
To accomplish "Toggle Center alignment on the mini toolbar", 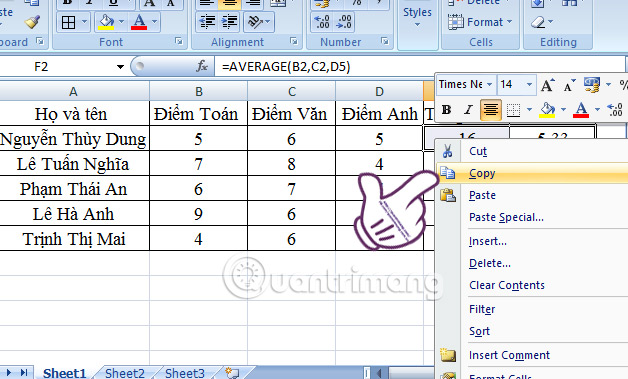I will 491,109.
